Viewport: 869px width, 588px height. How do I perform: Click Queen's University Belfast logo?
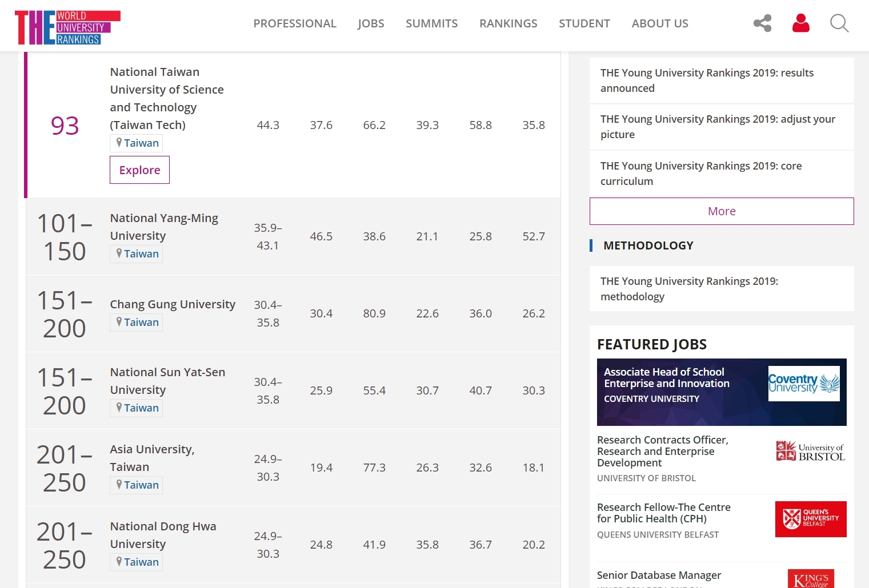point(810,519)
